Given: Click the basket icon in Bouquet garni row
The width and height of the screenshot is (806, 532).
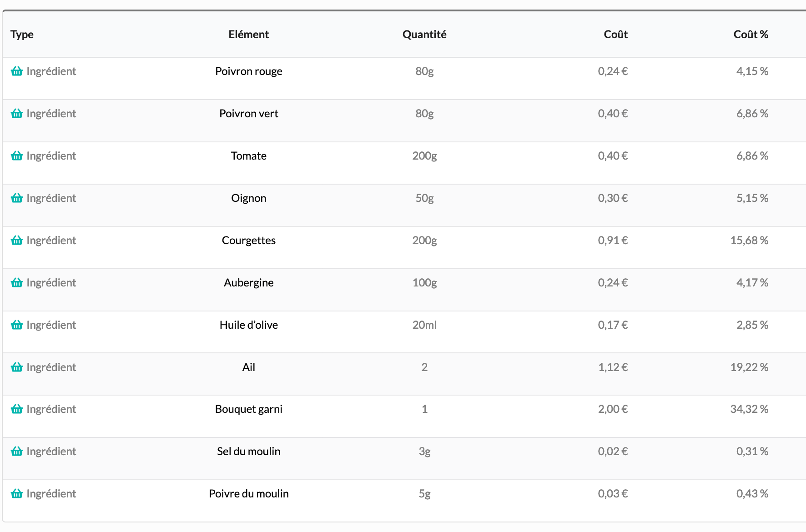Looking at the screenshot, I should click(x=17, y=409).
